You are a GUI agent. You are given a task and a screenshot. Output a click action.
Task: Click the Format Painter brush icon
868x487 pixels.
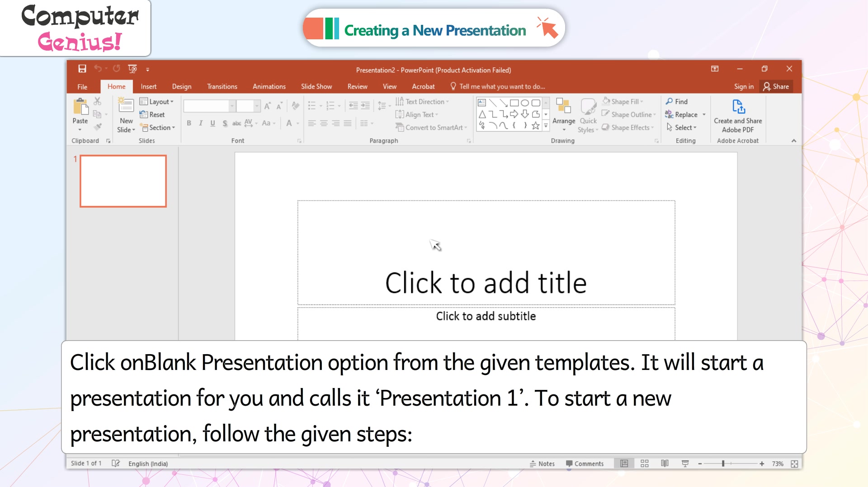coord(97,127)
